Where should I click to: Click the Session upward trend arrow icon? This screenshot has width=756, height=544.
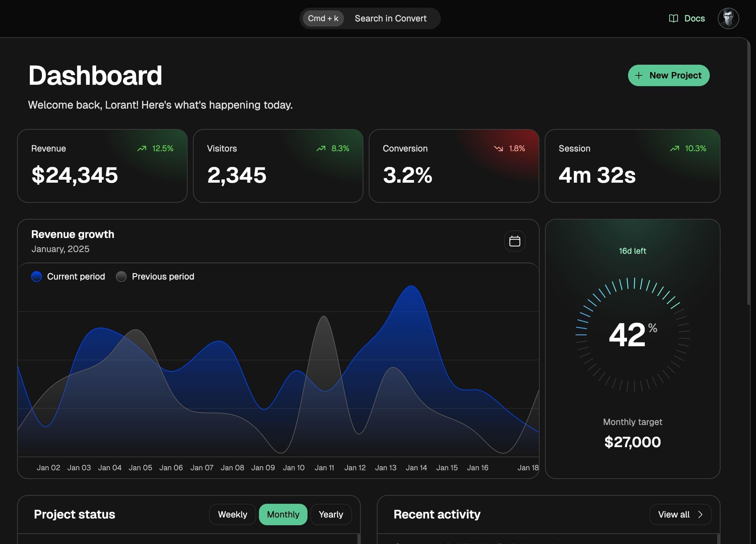(x=675, y=148)
